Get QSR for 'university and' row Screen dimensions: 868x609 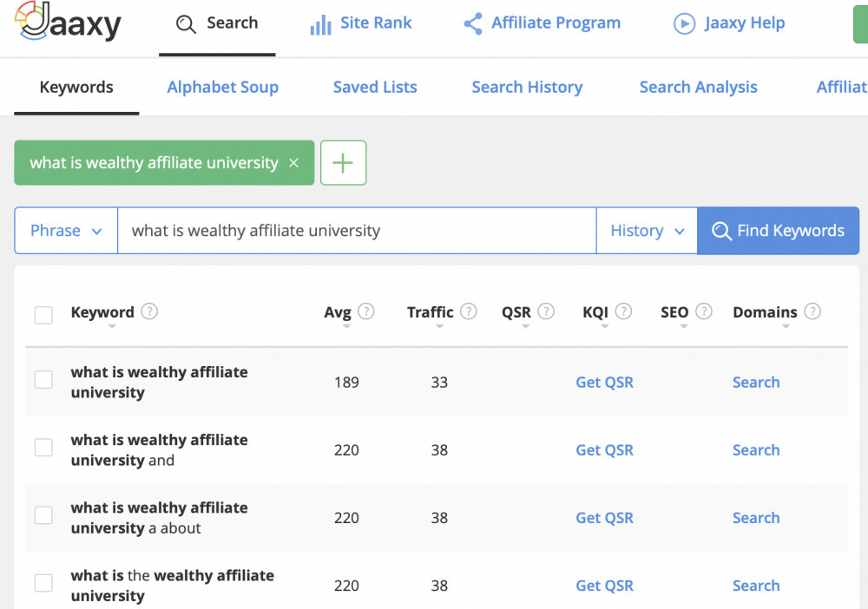604,450
